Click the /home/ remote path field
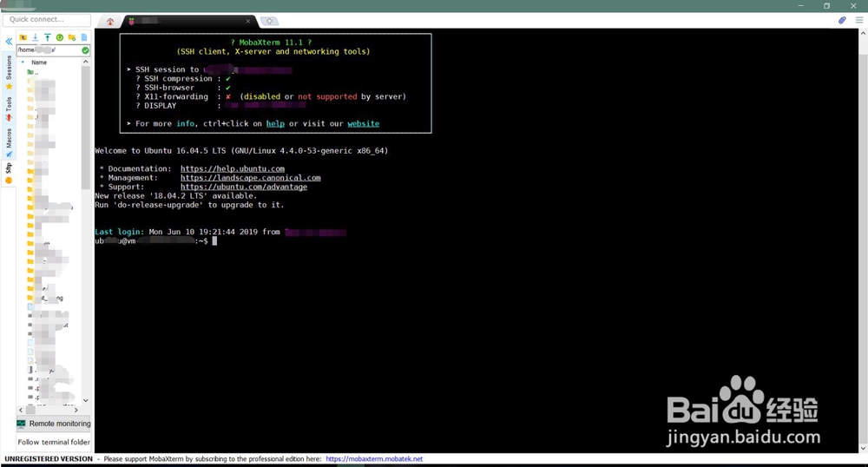 tap(48, 50)
